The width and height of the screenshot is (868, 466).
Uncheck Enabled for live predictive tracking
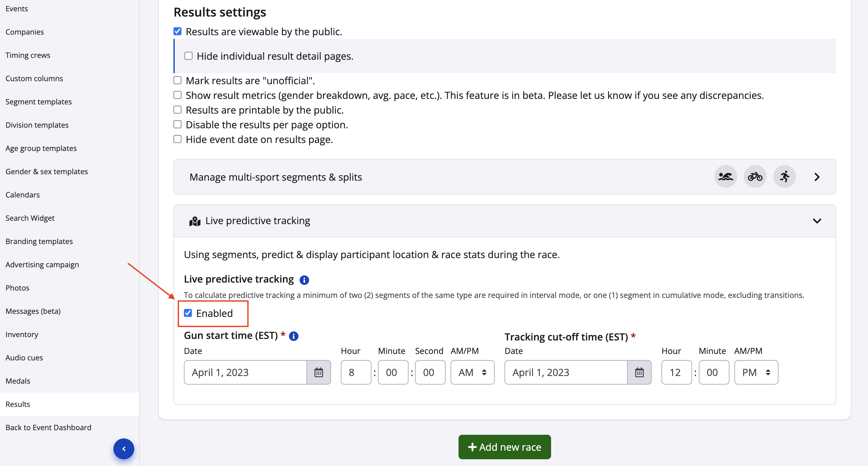click(188, 313)
